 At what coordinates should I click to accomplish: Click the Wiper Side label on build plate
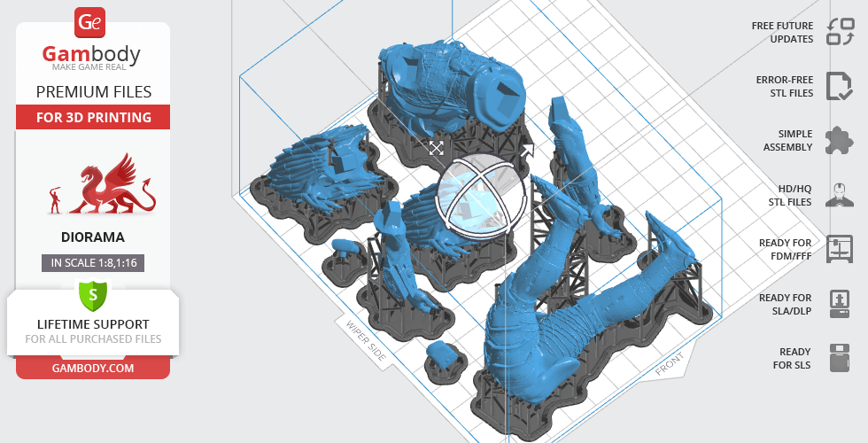(365, 342)
